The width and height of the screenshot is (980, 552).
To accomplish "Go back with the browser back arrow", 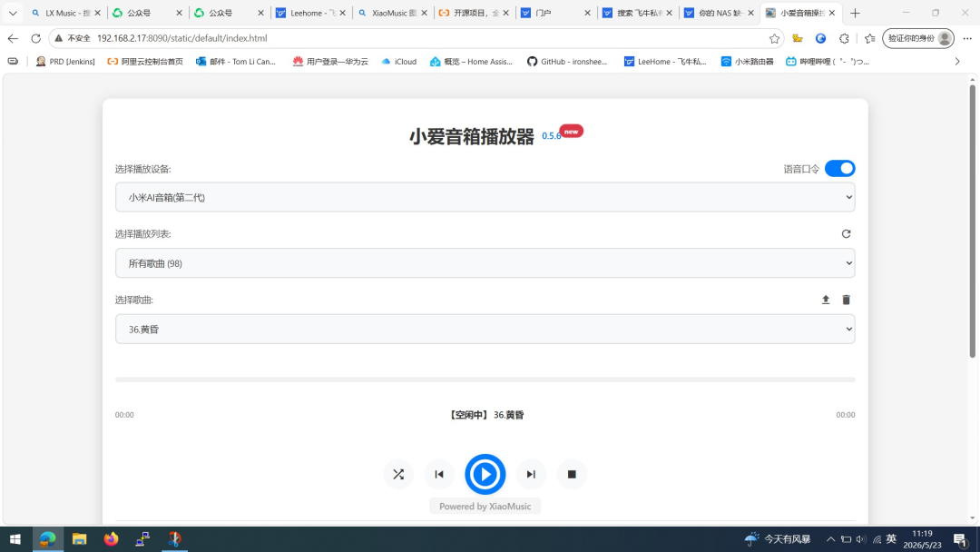I will point(13,38).
